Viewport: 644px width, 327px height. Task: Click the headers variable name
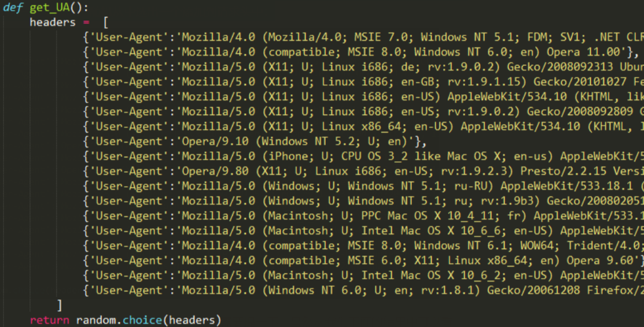coord(53,22)
